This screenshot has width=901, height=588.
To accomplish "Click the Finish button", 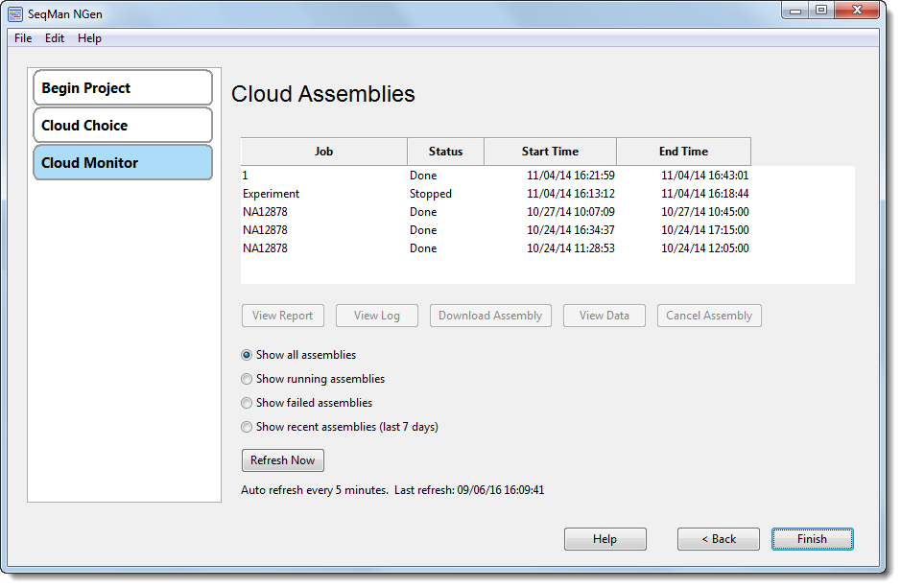I will [813, 539].
